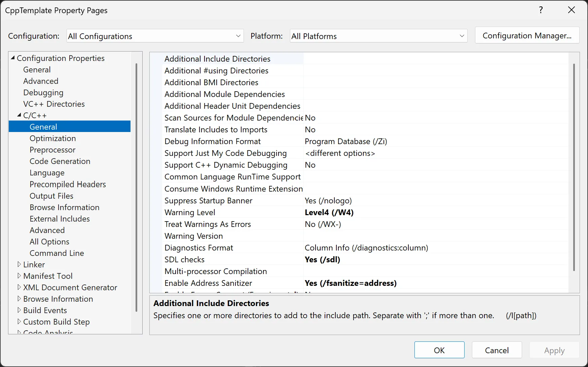Open the Platform dropdown

click(x=378, y=36)
